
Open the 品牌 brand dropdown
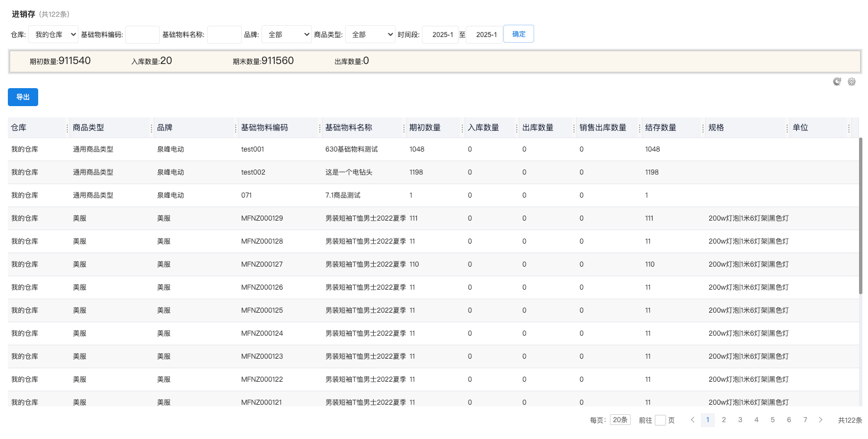coord(286,35)
